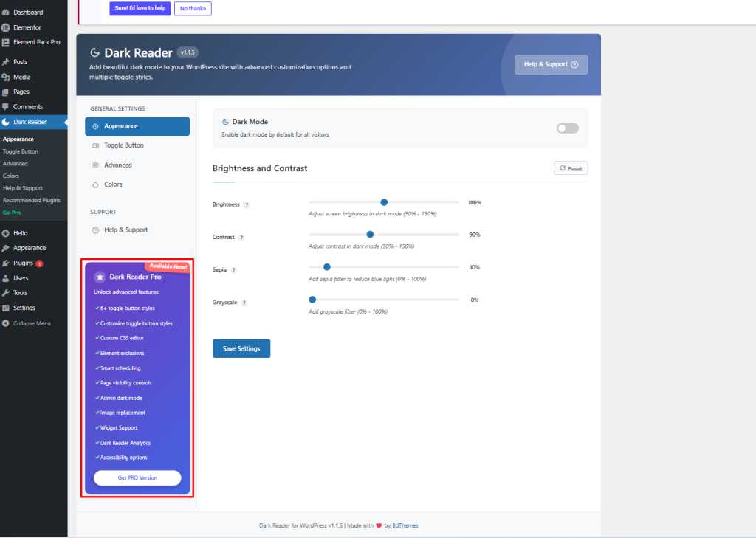The width and height of the screenshot is (756, 538).
Task: Click the Collapse Menu arrow icon
Action: [x=6, y=323]
